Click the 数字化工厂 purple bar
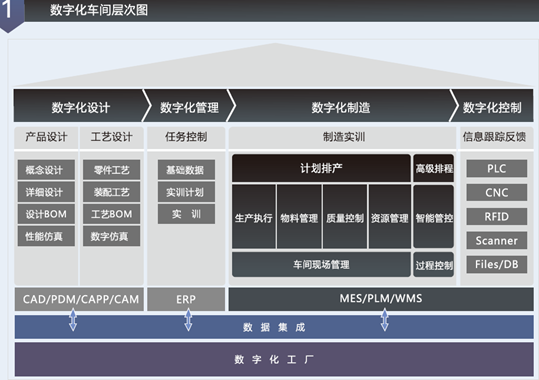Image resolution: width=539 pixels, height=380 pixels. pos(274,359)
